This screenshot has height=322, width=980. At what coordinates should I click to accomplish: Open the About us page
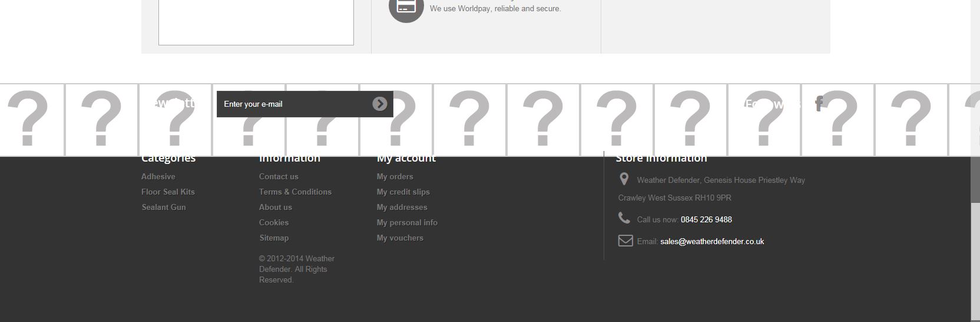click(x=276, y=207)
